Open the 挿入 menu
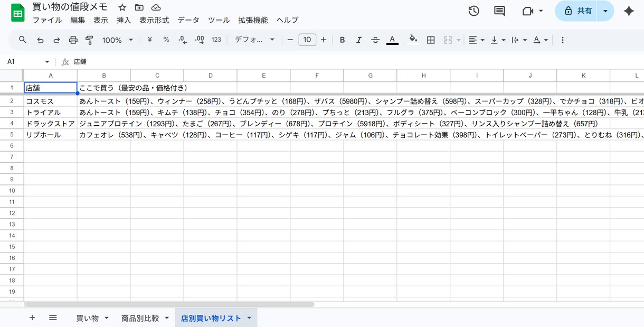 [x=124, y=20]
